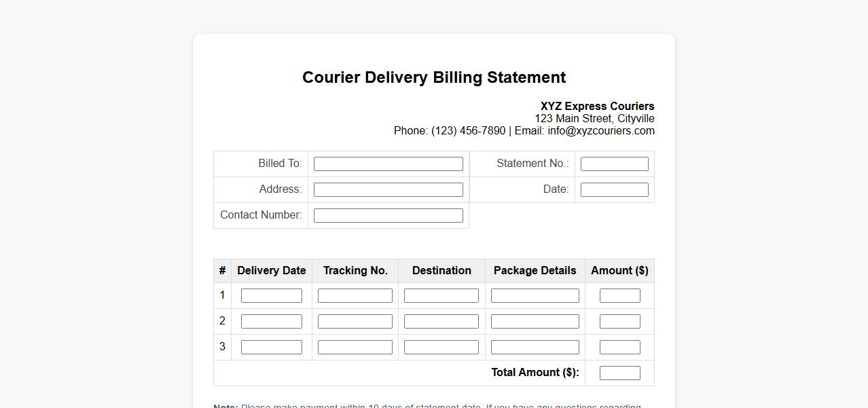Screen dimensions: 868x408
Task: Select row 2 Delivery Date field
Action: (x=271, y=321)
